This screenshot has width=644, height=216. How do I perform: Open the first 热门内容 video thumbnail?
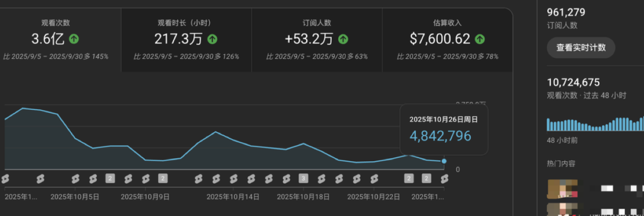563,189
